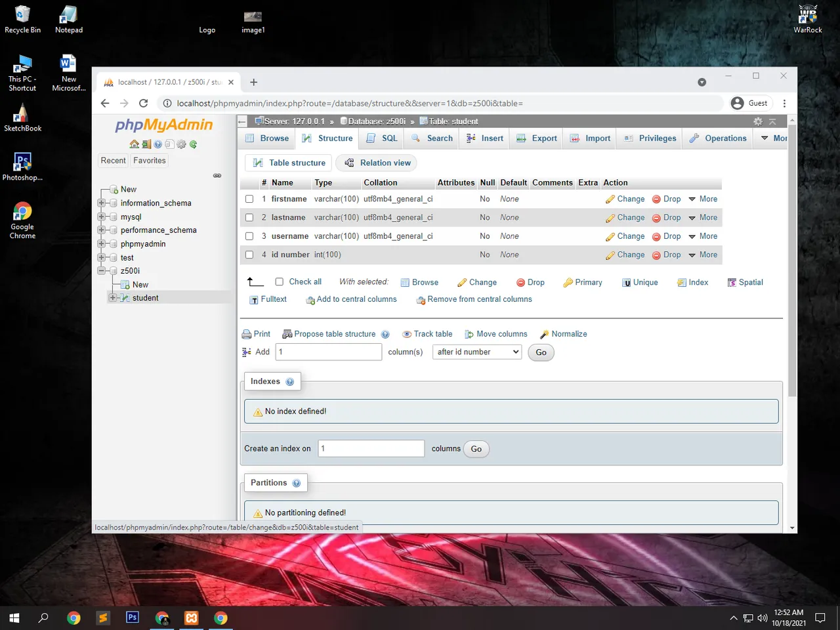840x630 pixels.
Task: Open the Insert tab
Action: (x=485, y=138)
